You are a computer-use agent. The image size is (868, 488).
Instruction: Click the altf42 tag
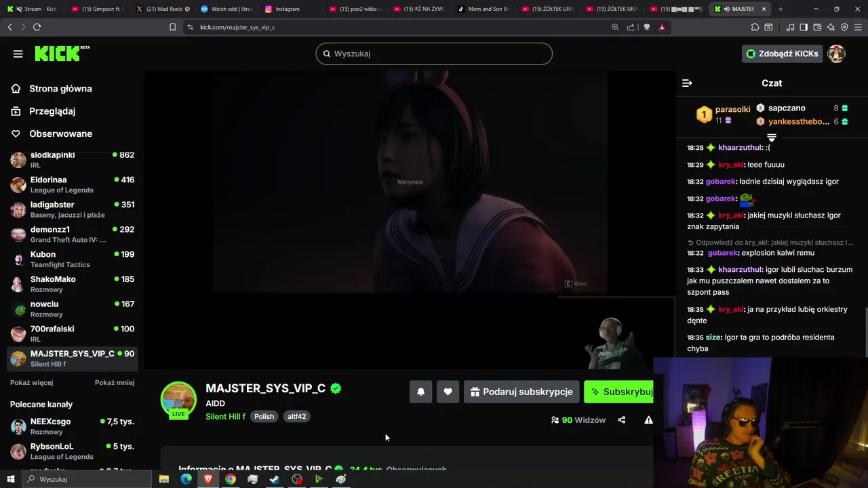pyautogui.click(x=296, y=416)
